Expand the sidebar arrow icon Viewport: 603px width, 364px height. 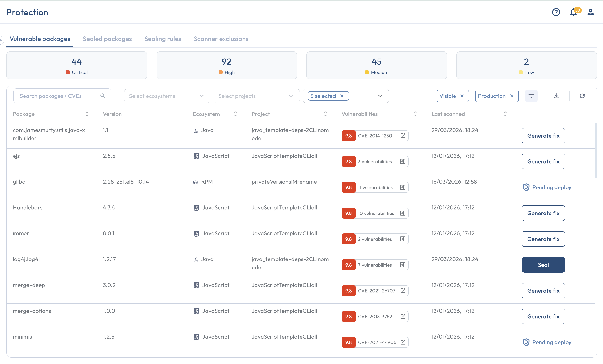pos(1,40)
